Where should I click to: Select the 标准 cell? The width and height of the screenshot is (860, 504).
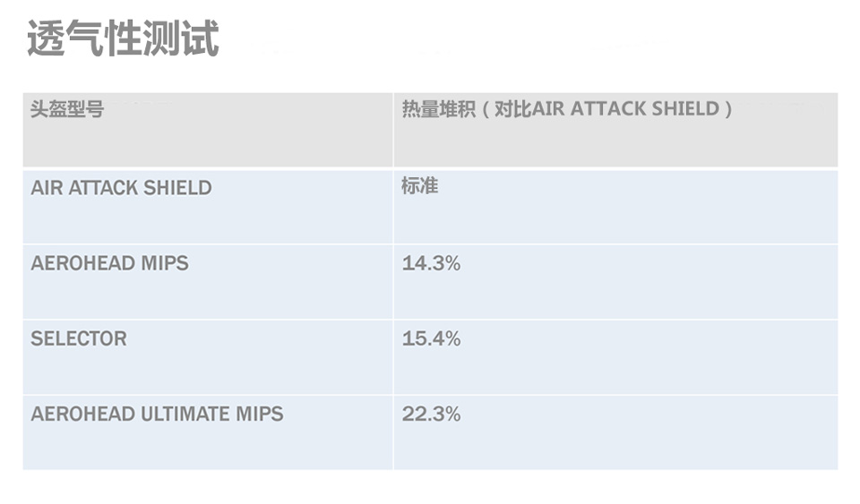coord(419,186)
